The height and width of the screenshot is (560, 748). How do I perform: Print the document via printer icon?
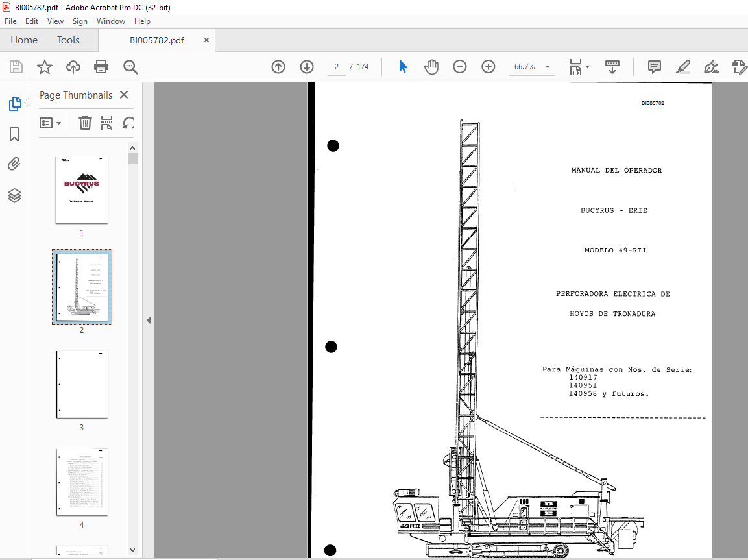pos(101,67)
